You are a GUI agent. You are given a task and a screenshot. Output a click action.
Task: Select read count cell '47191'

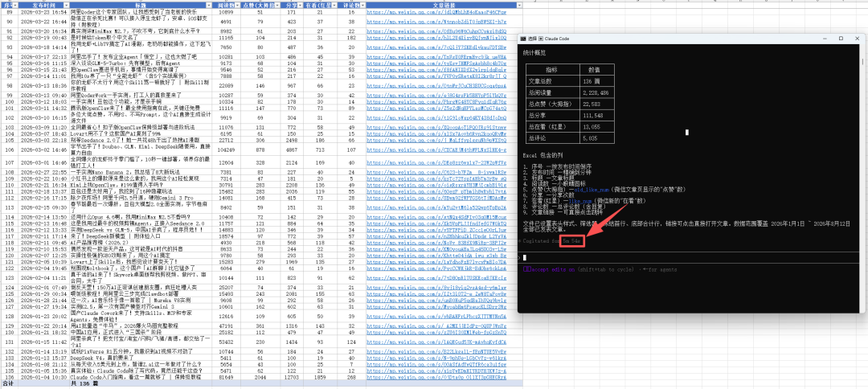[227, 326]
